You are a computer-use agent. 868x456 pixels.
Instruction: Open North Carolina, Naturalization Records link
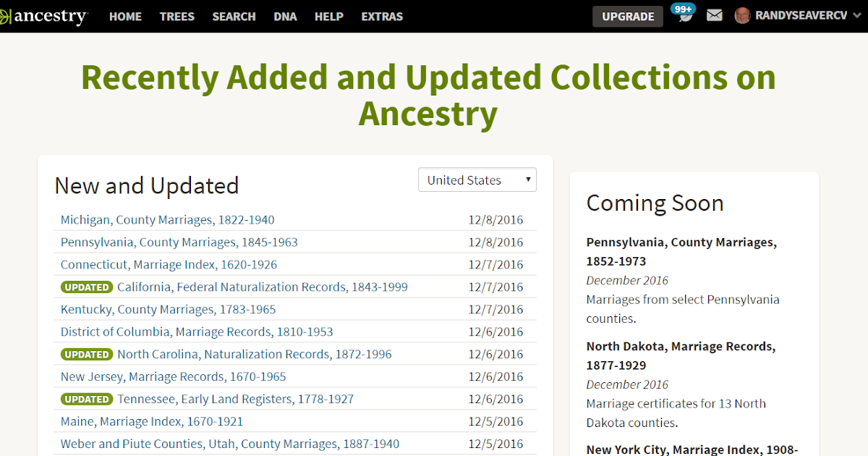point(255,355)
